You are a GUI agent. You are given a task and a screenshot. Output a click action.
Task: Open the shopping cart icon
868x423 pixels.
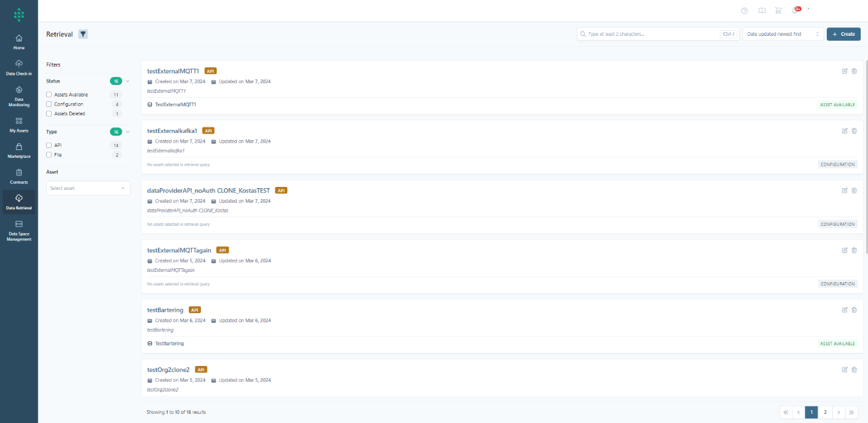[778, 11]
